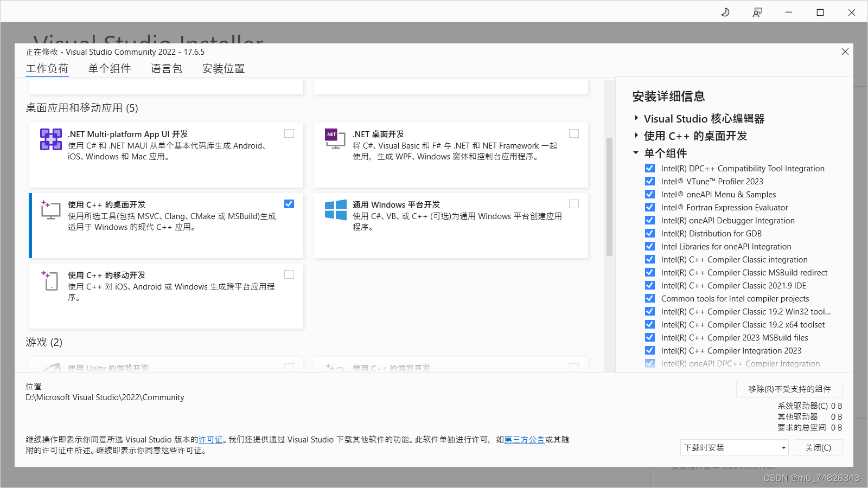Viewport: 868px width, 488px height.
Task: Click the C++ mobile development phone icon
Action: point(50,280)
